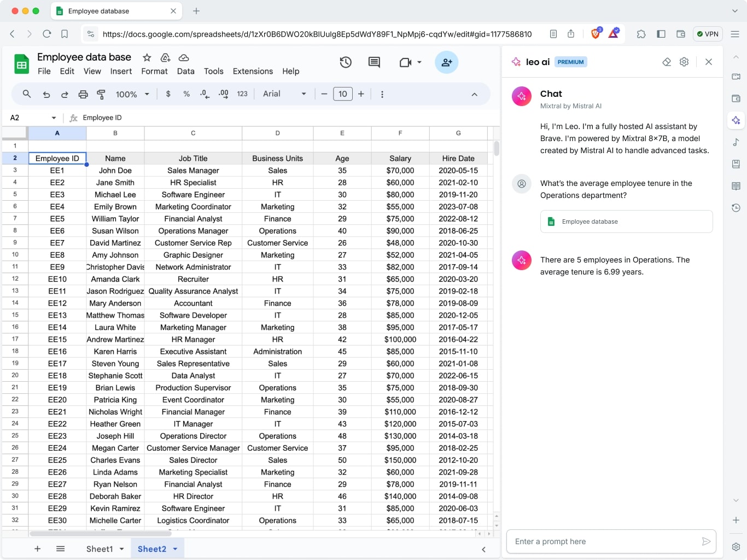Open the Extensions menu
The width and height of the screenshot is (747, 560).
253,71
